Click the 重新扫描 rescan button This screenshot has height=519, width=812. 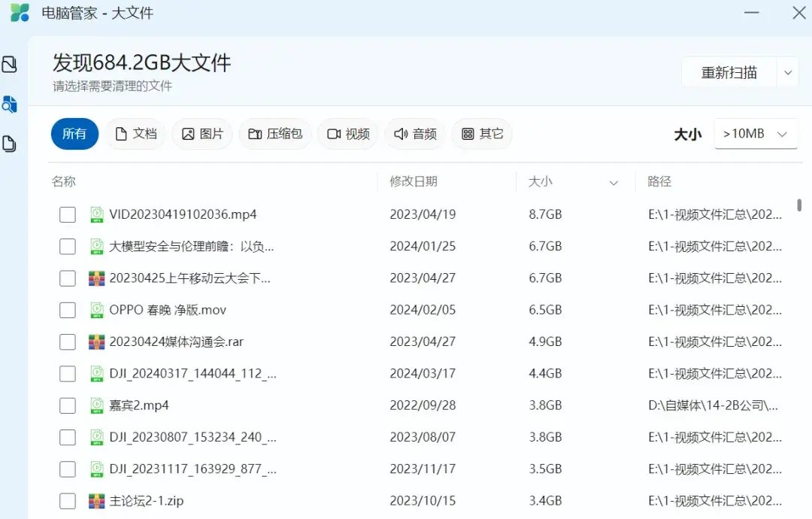(727, 71)
